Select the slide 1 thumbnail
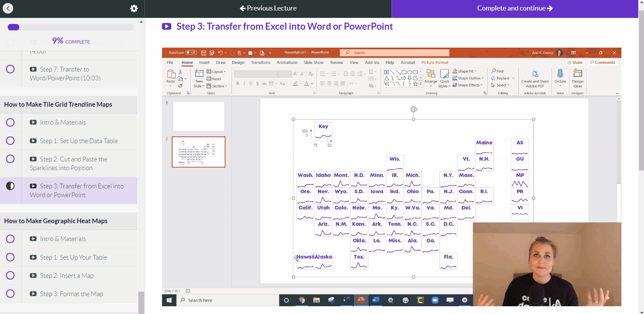The image size is (644, 314). click(198, 116)
